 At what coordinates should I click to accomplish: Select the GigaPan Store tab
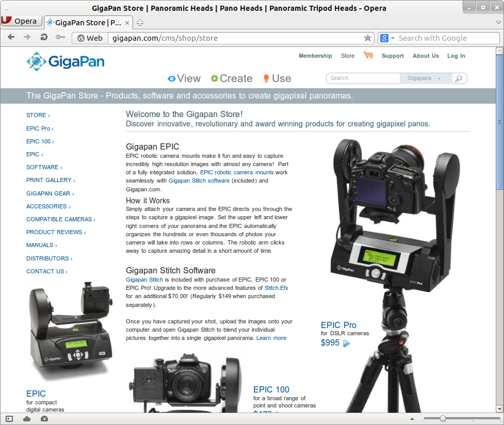click(85, 22)
